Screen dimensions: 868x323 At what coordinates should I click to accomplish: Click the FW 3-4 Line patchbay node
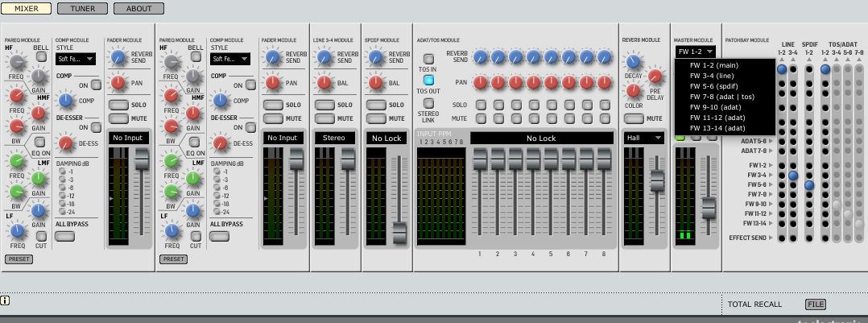pyautogui.click(x=793, y=175)
